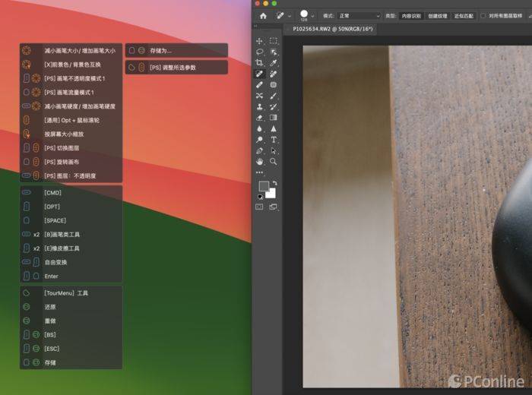532x395 pixels.
Task: Expand the tool preset picker arrow
Action: [x=290, y=15]
